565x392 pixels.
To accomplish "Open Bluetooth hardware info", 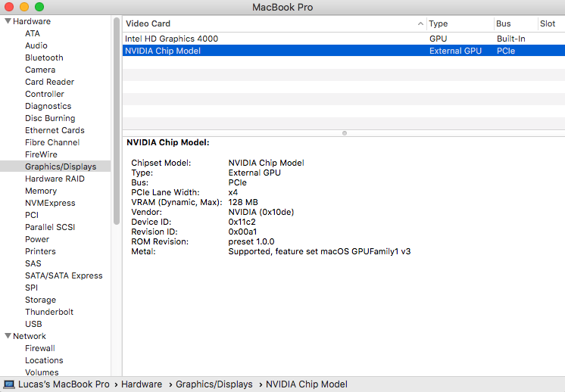I will 44,58.
